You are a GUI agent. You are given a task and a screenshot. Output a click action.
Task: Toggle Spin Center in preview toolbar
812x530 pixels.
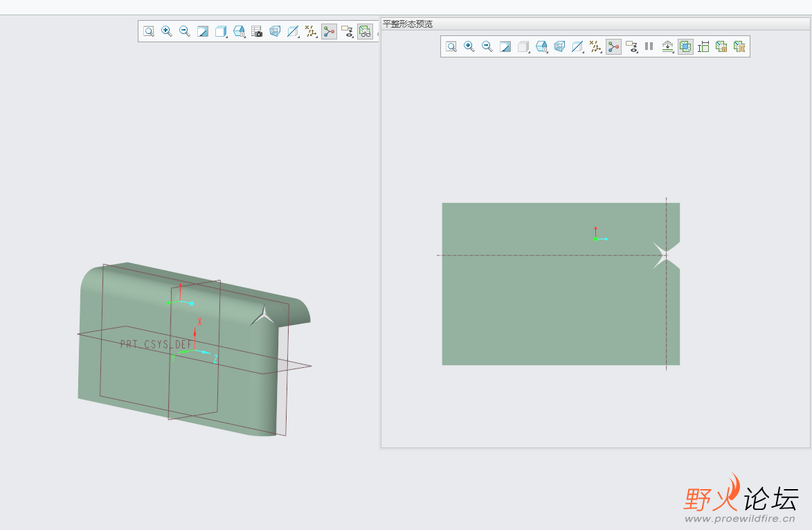(613, 46)
